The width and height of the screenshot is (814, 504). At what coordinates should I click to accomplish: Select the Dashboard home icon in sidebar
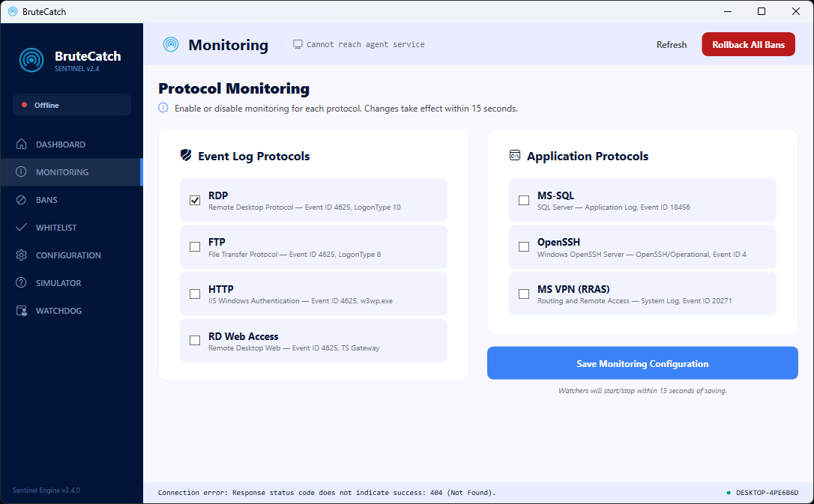[20, 144]
